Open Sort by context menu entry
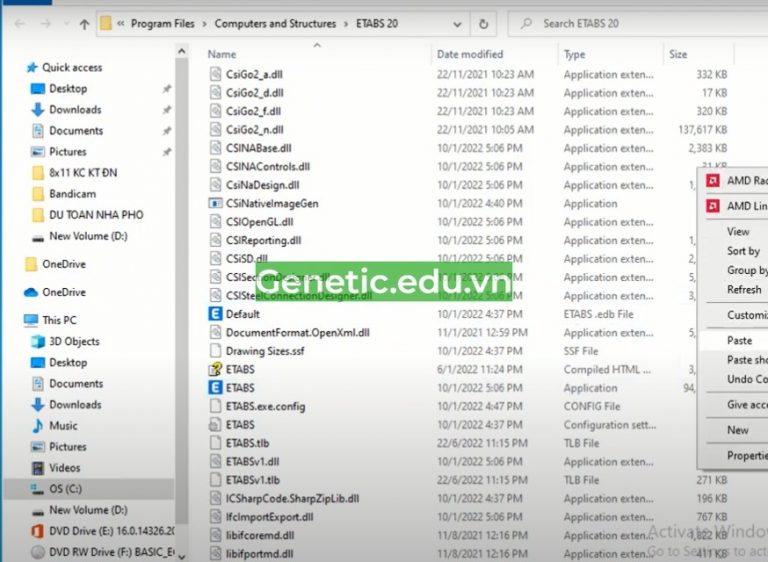This screenshot has width=768, height=562. click(x=743, y=251)
